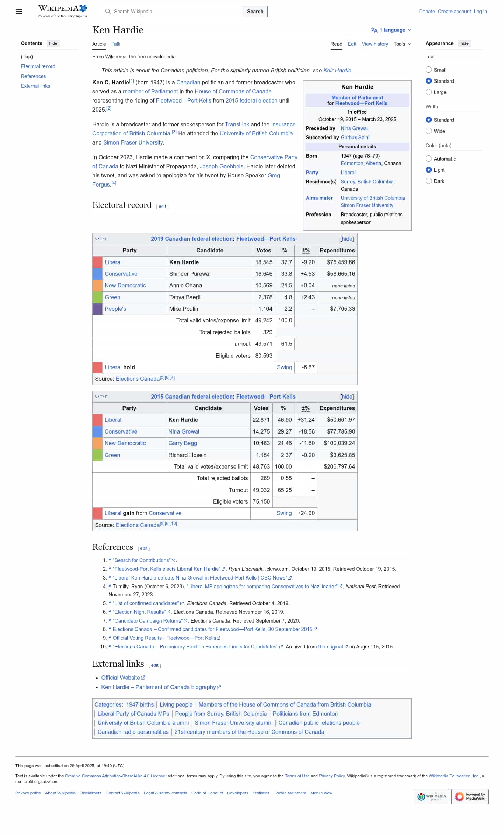Open the Powered by MediaWiki badge
The image size is (504, 835).
(470, 797)
